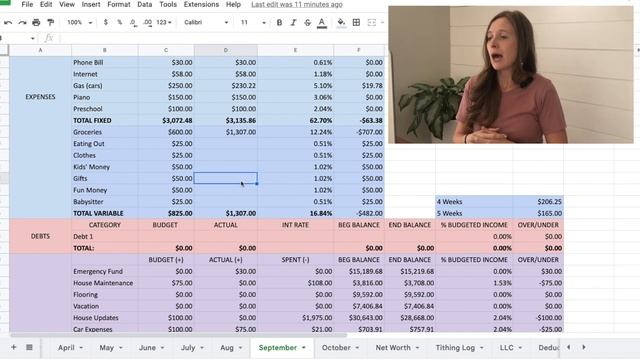
Task: Toggle italic formatting
Action: [293, 22]
